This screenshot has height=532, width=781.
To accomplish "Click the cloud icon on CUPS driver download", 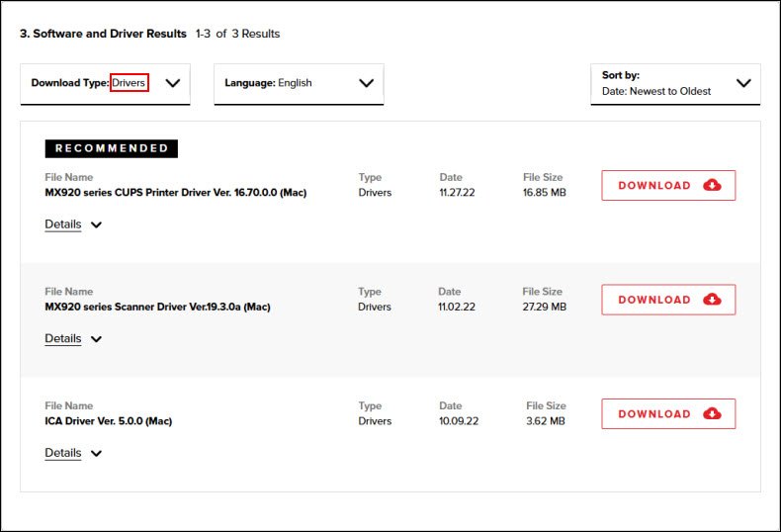I will pos(712,185).
